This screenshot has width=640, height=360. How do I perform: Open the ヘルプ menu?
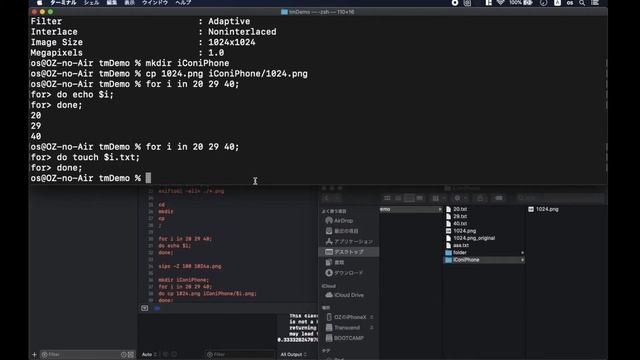[183, 3]
